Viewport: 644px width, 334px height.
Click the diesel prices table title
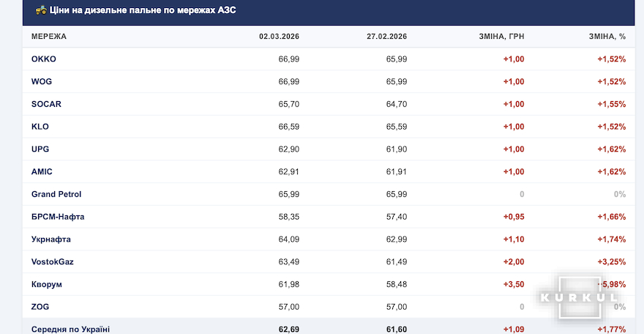[x=143, y=11]
